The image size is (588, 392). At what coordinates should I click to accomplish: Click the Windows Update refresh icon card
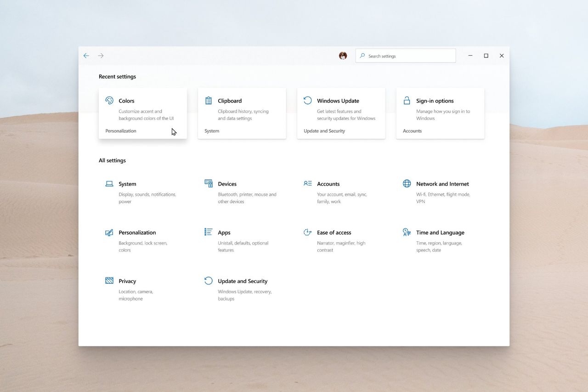308,100
